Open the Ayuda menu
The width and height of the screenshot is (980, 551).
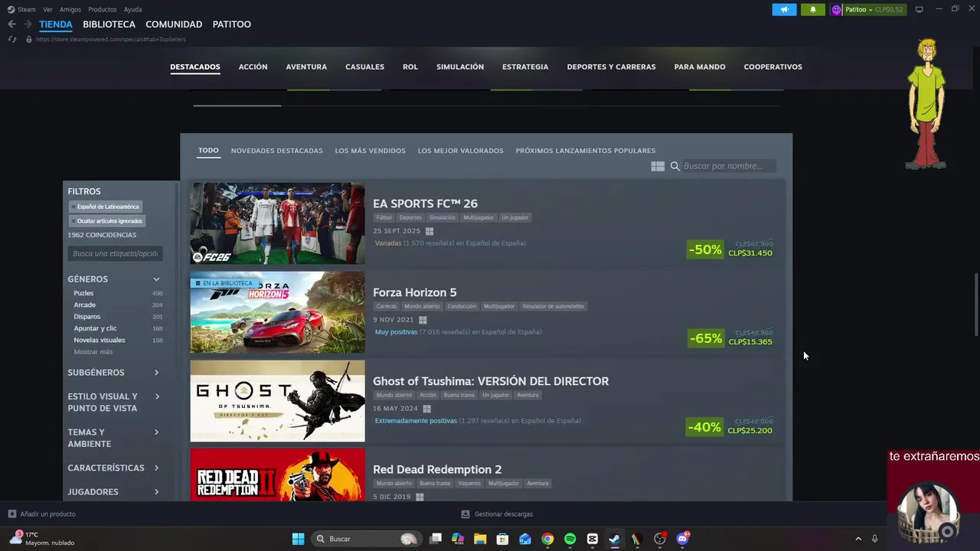pyautogui.click(x=132, y=9)
